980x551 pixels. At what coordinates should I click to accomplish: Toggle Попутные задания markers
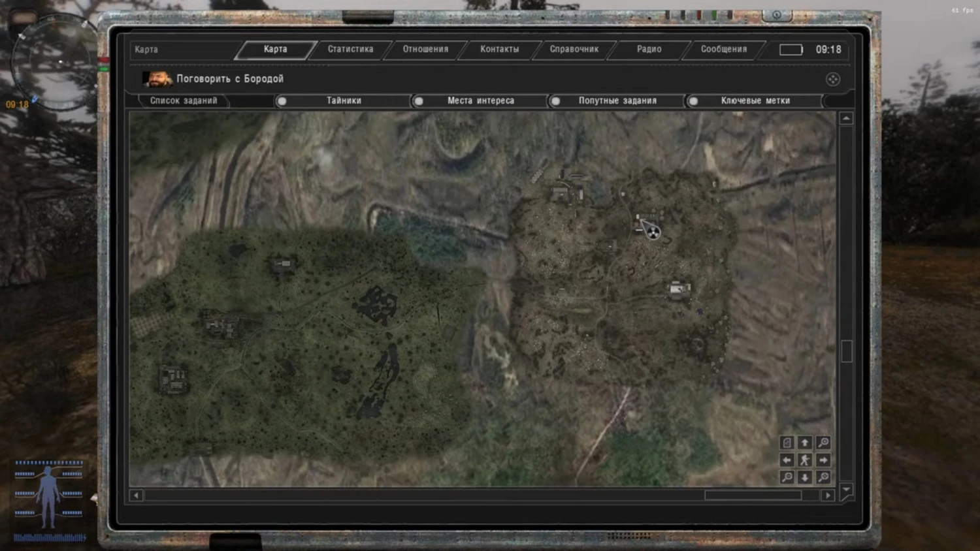click(x=556, y=101)
